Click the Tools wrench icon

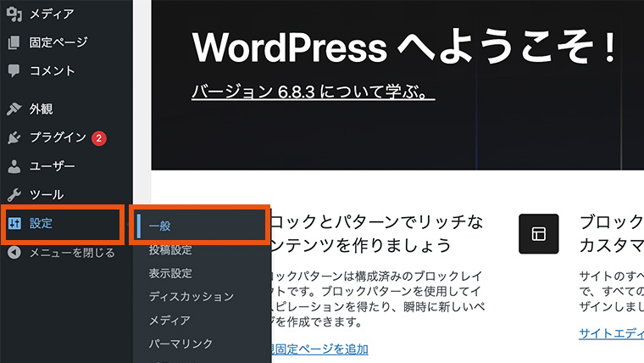tap(14, 194)
